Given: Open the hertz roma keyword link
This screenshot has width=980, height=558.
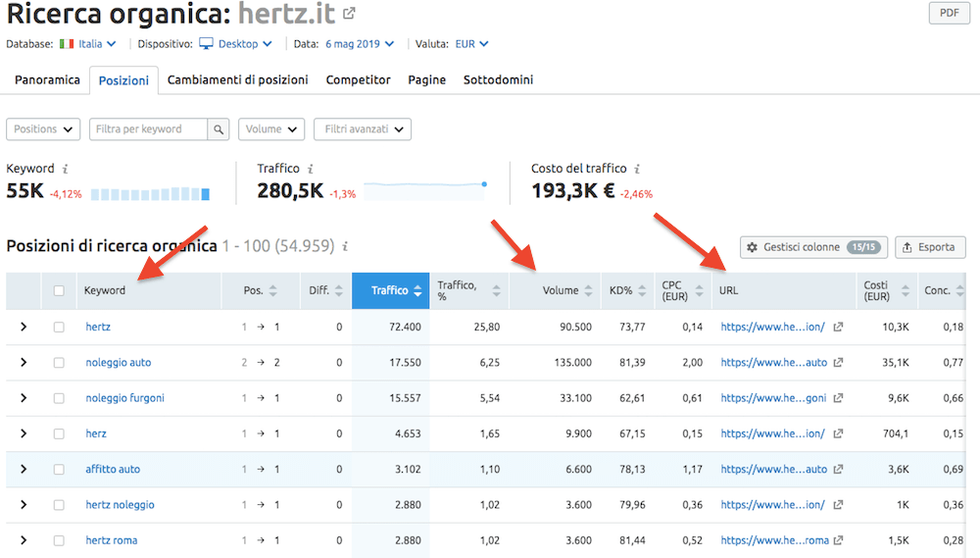Looking at the screenshot, I should tap(112, 540).
